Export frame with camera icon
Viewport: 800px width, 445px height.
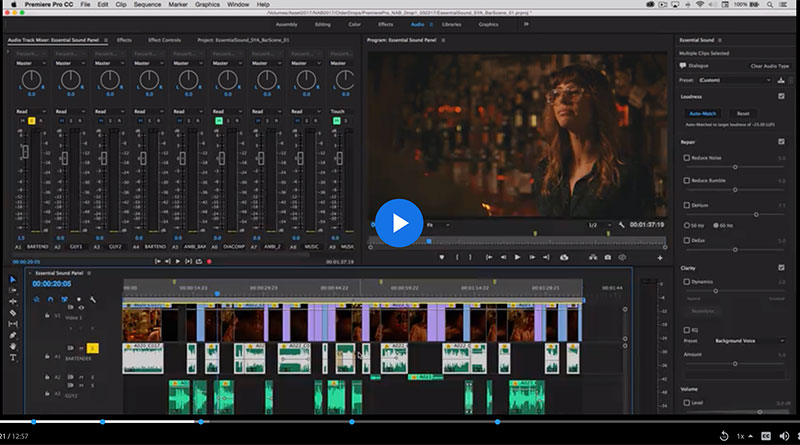(x=608, y=258)
